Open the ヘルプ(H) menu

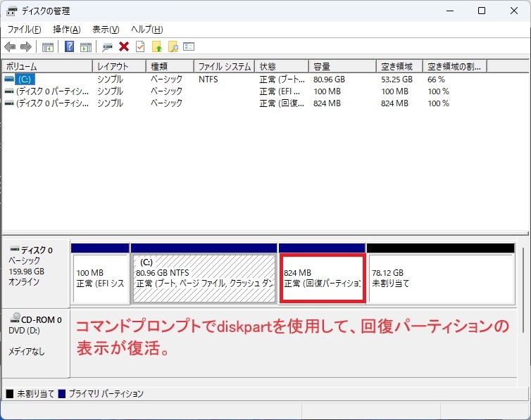coord(147,30)
